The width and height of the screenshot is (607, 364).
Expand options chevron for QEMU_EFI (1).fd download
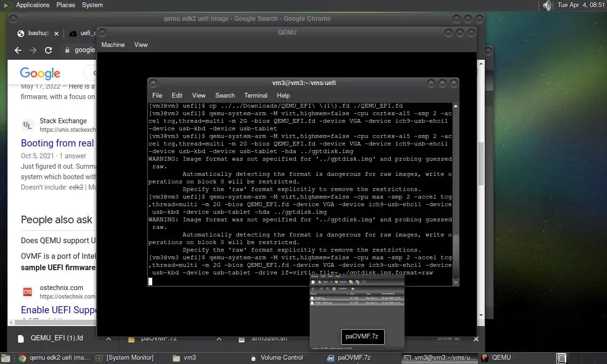(109, 338)
